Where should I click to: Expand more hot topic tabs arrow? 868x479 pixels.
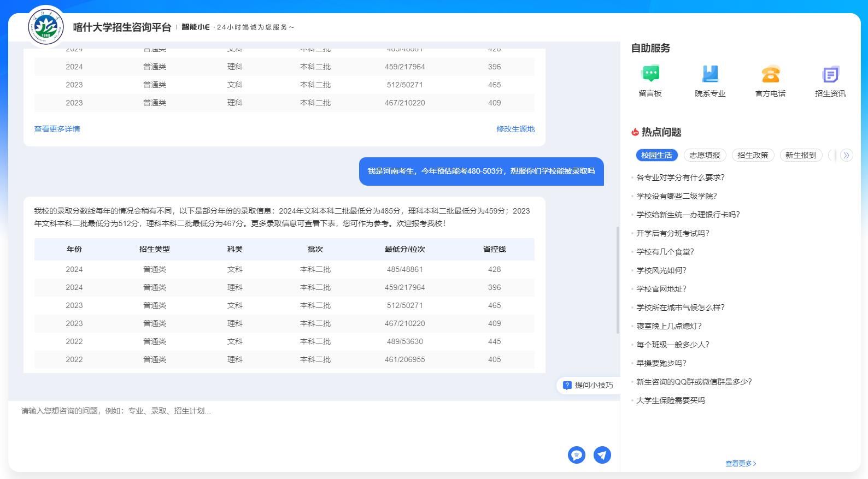(846, 155)
